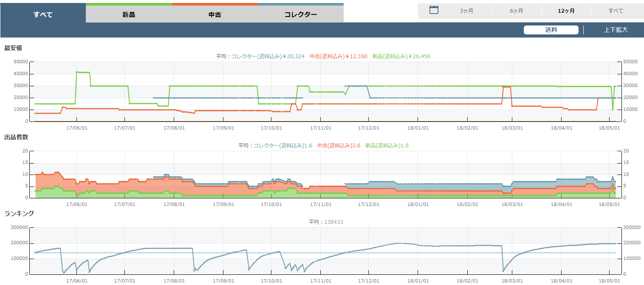Select the 12ヶ月 period option
Image resolution: width=644 pixels, height=285 pixels.
pos(566,11)
